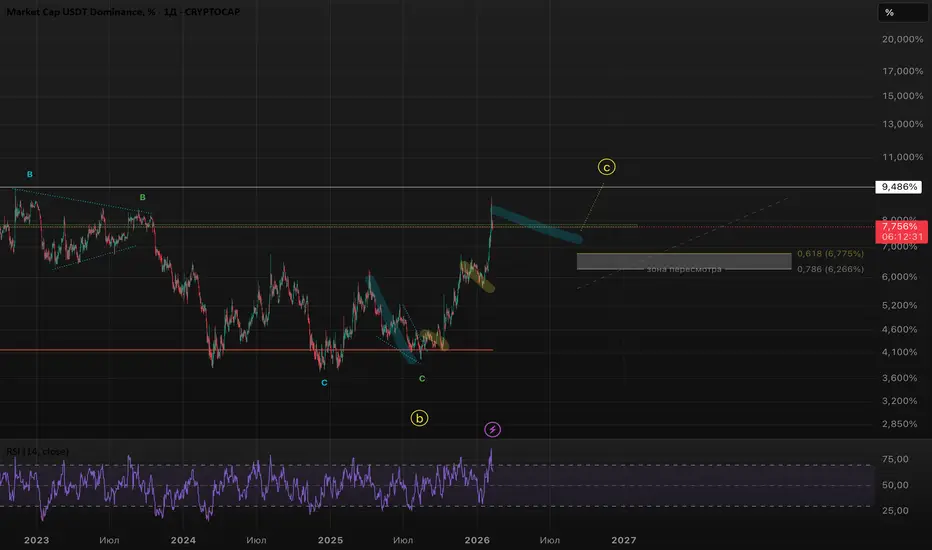
Task: Select the cyan 'B' wave label
Action: [30, 174]
